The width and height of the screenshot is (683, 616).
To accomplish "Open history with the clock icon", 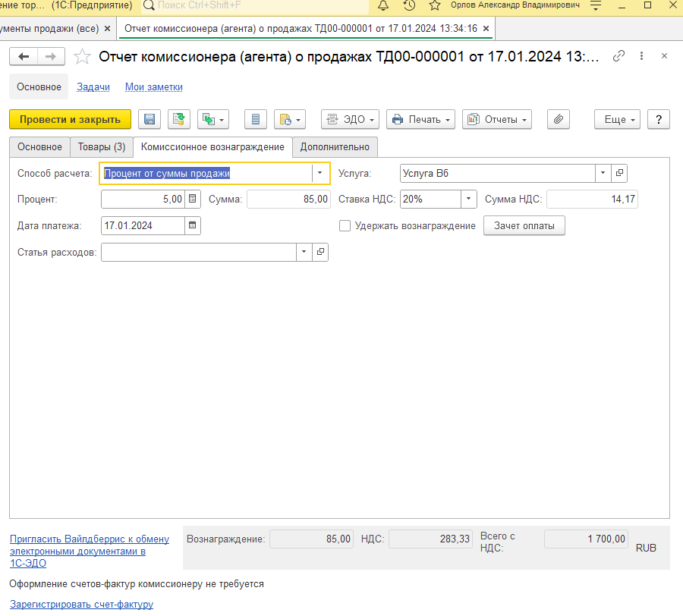I will (409, 5).
